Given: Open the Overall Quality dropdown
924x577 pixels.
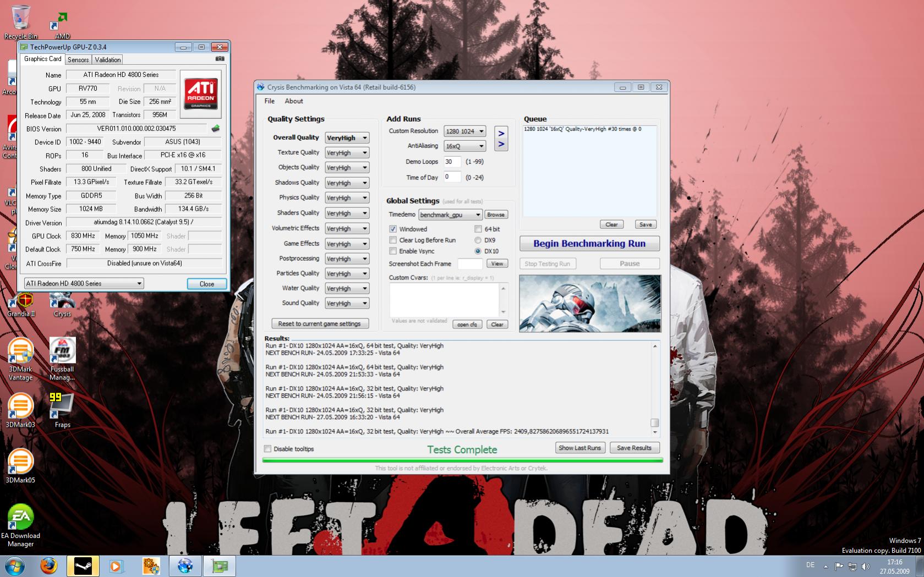Looking at the screenshot, I should pyautogui.click(x=347, y=138).
